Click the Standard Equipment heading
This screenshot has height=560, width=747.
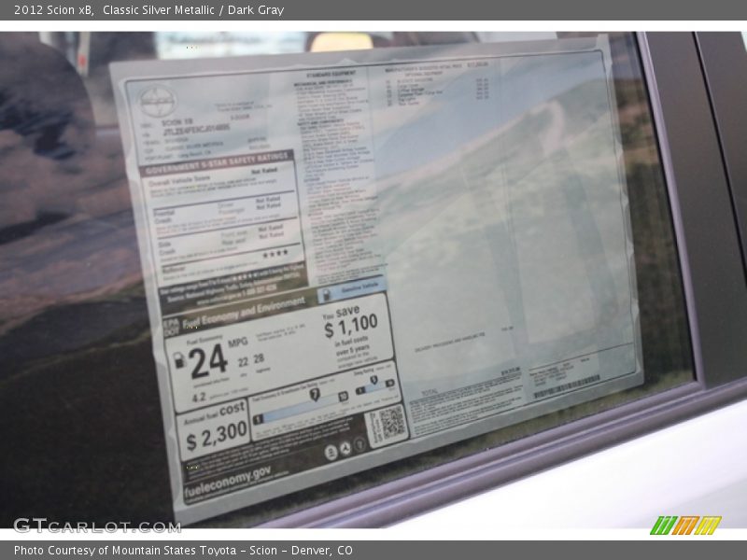pyautogui.click(x=331, y=74)
